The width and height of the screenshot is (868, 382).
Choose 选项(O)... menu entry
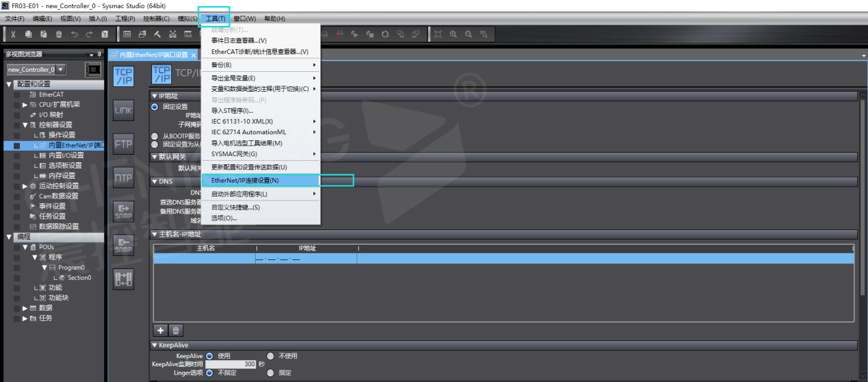click(261, 218)
